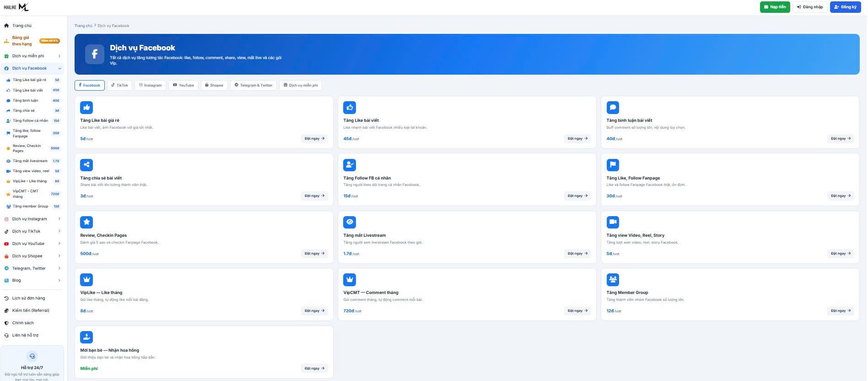Open the thumbs-up icon on Tăng Like bài giá rẻ card
Screen dimensions: 868x381
click(86, 108)
